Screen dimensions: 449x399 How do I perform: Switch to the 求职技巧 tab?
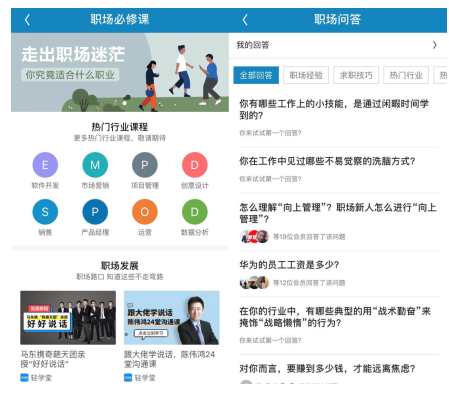click(356, 75)
